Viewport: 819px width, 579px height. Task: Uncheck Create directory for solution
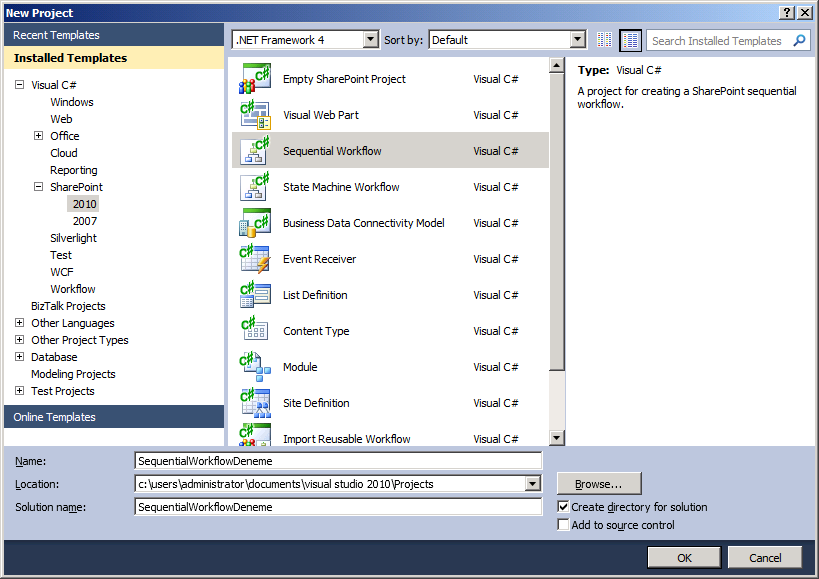564,507
